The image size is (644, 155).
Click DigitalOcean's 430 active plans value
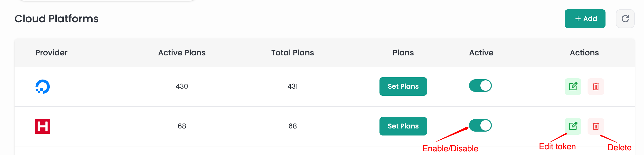click(x=182, y=86)
